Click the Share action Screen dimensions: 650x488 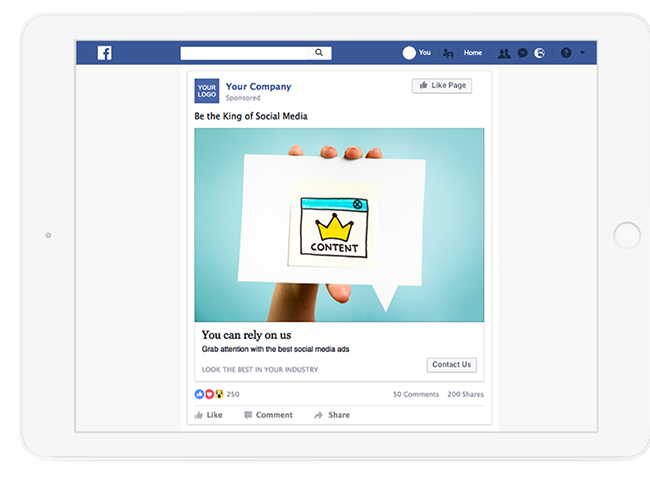coord(332,415)
